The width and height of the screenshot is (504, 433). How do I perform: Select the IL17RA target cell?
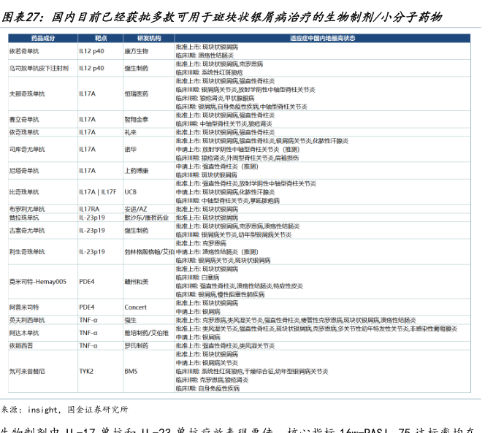point(89,209)
